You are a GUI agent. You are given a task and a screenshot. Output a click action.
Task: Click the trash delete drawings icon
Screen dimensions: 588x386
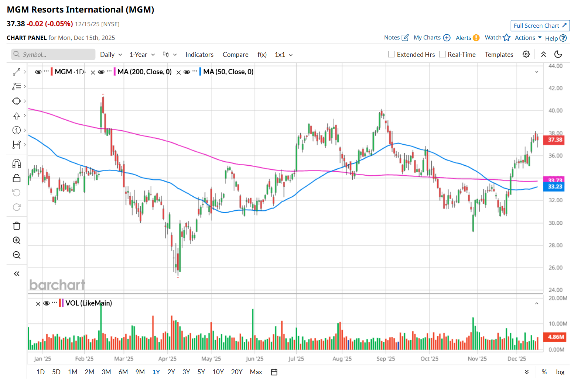point(17,226)
